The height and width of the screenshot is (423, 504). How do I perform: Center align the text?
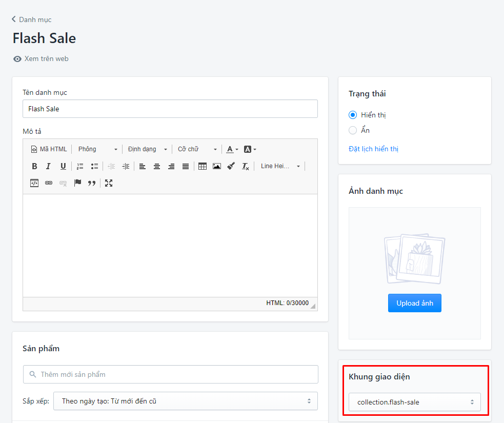157,166
